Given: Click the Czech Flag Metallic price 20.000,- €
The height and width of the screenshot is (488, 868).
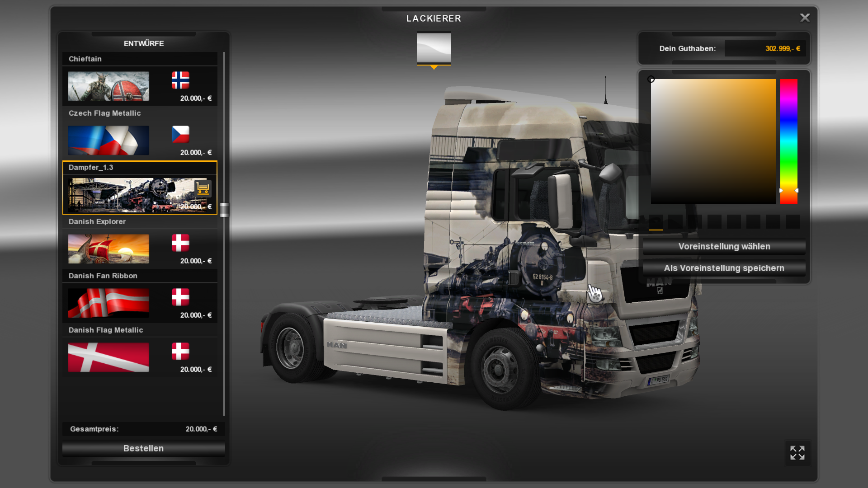Looking at the screenshot, I should pos(196,153).
